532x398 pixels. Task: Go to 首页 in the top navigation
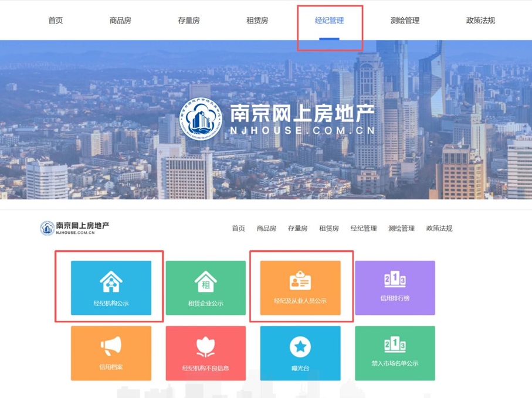(x=56, y=21)
